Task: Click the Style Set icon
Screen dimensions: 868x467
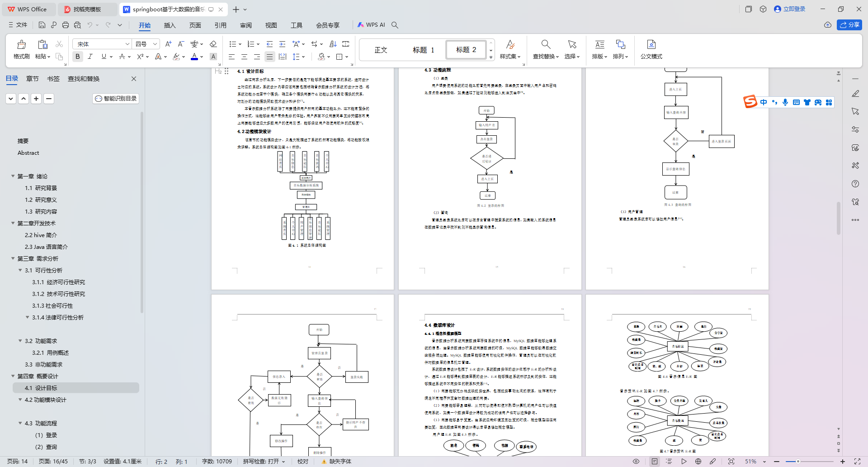Action: [510, 44]
